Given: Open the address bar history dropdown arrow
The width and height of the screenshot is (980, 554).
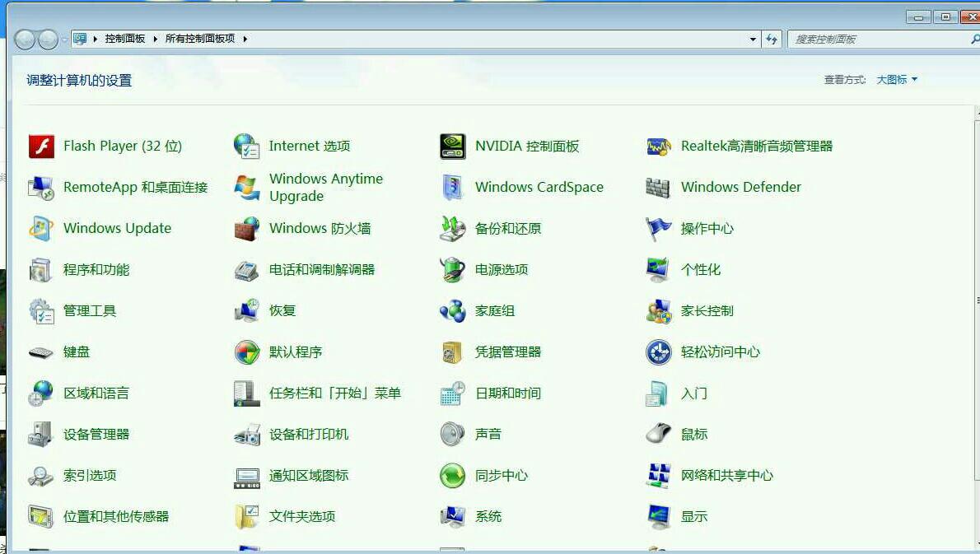Looking at the screenshot, I should (x=753, y=40).
